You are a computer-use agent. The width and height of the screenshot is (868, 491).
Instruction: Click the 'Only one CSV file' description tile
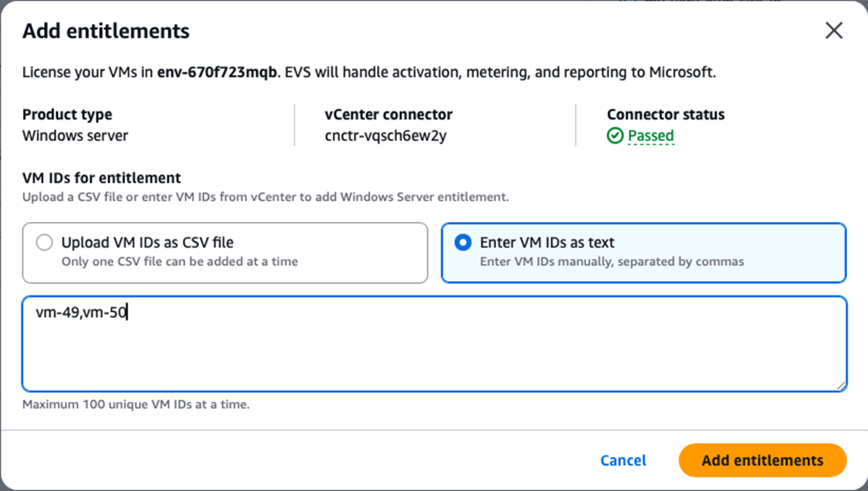click(x=179, y=262)
